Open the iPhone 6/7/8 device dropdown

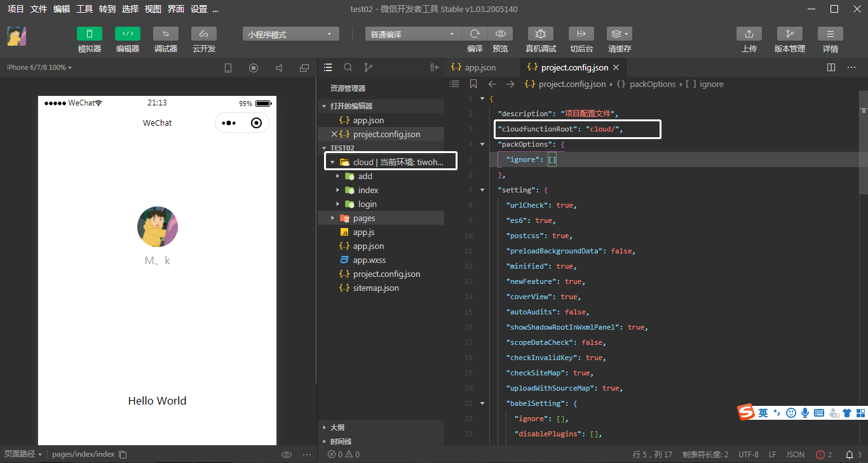[39, 67]
